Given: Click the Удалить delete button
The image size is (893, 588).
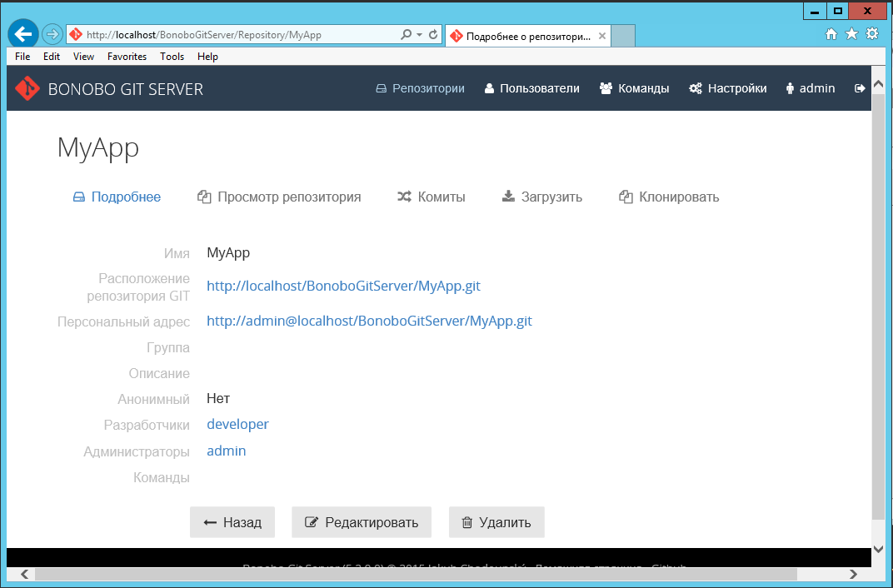Looking at the screenshot, I should tap(496, 522).
